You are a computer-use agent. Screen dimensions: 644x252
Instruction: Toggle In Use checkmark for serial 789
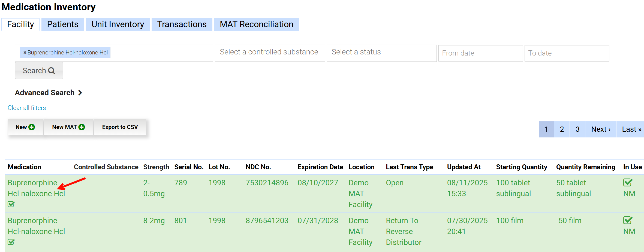(628, 182)
